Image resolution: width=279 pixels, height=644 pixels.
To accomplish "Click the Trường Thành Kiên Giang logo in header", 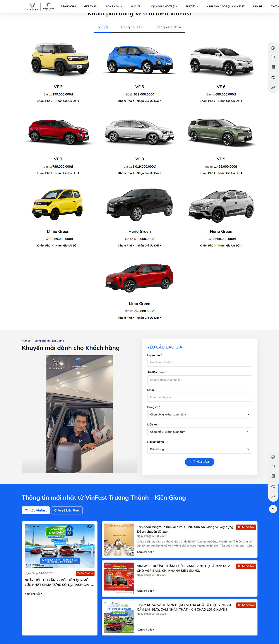I will [48, 7].
